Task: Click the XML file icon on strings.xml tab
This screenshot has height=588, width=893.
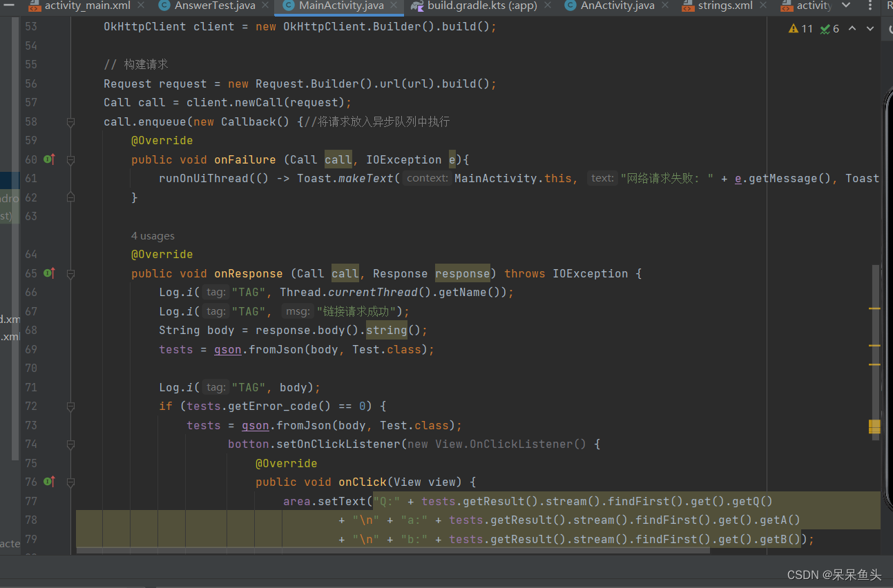Action: (689, 6)
